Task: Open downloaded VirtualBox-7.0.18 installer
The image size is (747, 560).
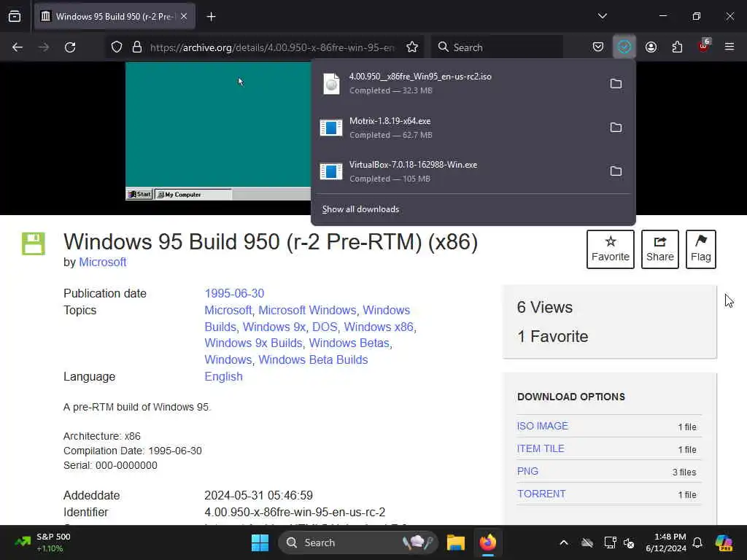Action: tap(457, 171)
